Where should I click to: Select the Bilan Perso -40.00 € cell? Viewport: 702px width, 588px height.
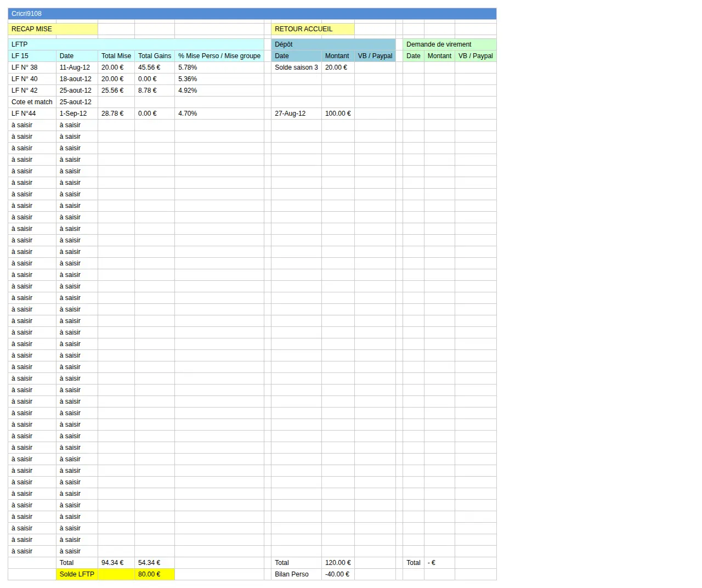(x=338, y=574)
